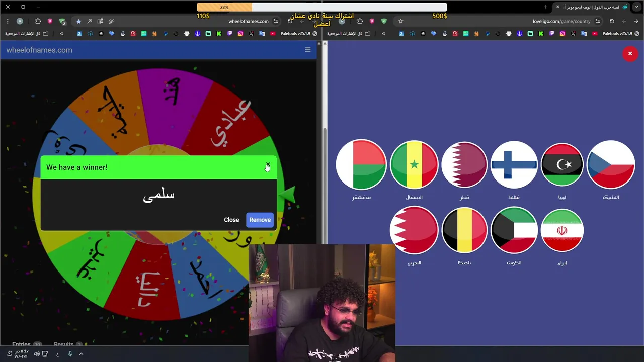Select the Iran flag
Viewport: 644px width, 362px height.
[x=562, y=230]
